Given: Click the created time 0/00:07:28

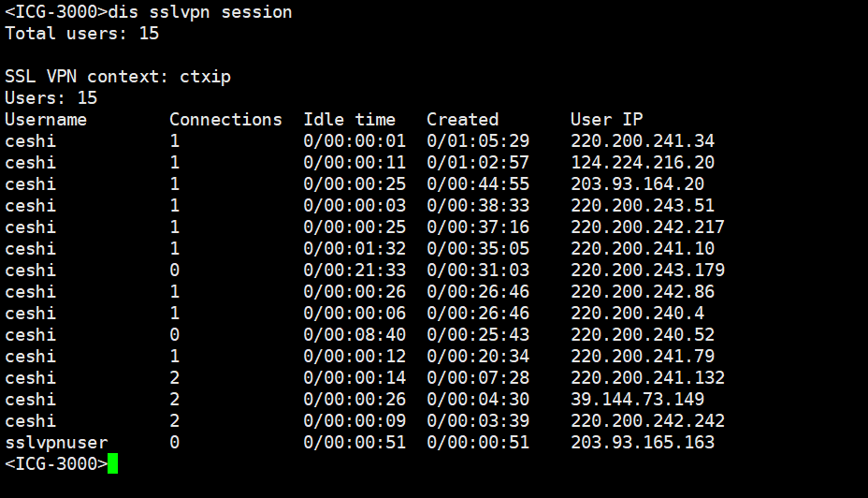Looking at the screenshot, I should click(x=478, y=378).
